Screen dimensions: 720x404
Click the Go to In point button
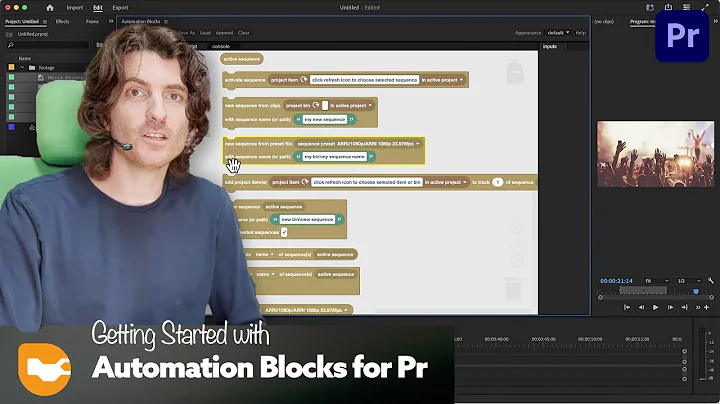627,308
